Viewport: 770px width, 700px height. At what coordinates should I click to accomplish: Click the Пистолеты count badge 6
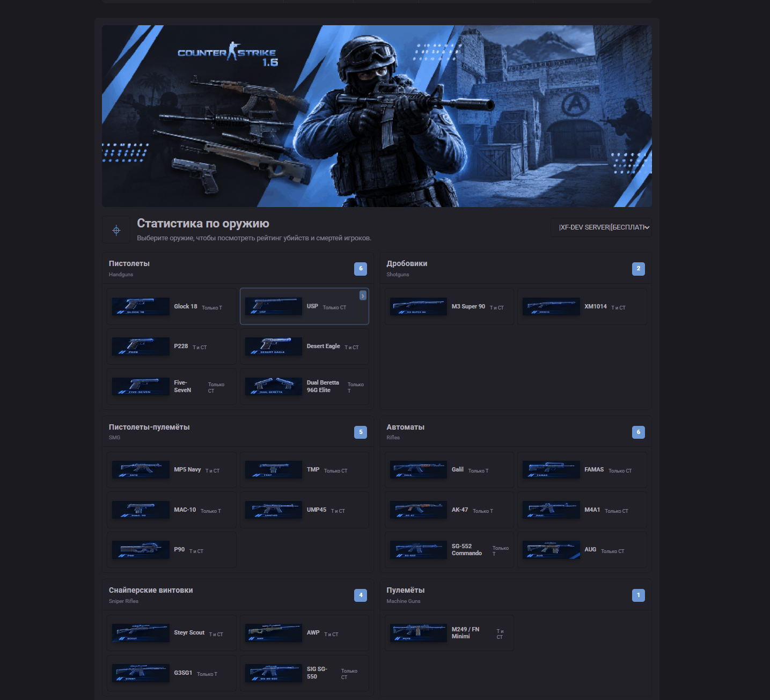tap(361, 269)
